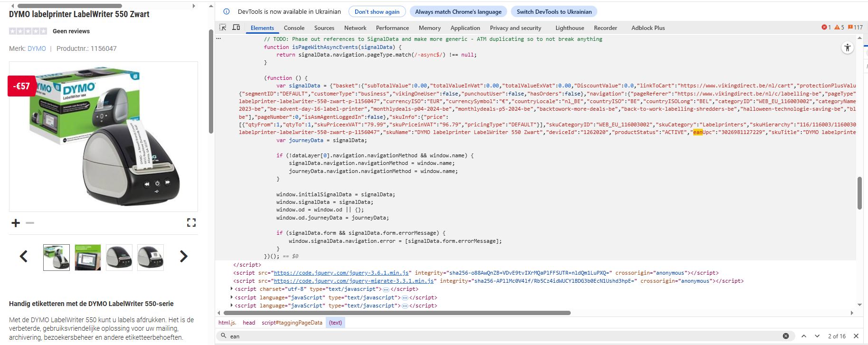This screenshot has height=345, width=868.
Task: Click the webpage vertical scrollbar
Action: pyautogui.click(x=211, y=81)
